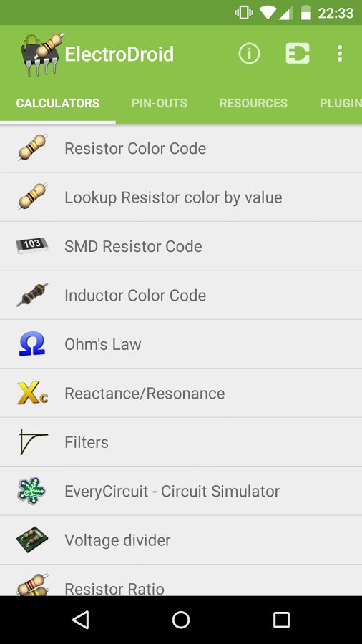Screen dimensions: 362x644
Task: Click the Filters curve graph icon
Action: click(33, 442)
